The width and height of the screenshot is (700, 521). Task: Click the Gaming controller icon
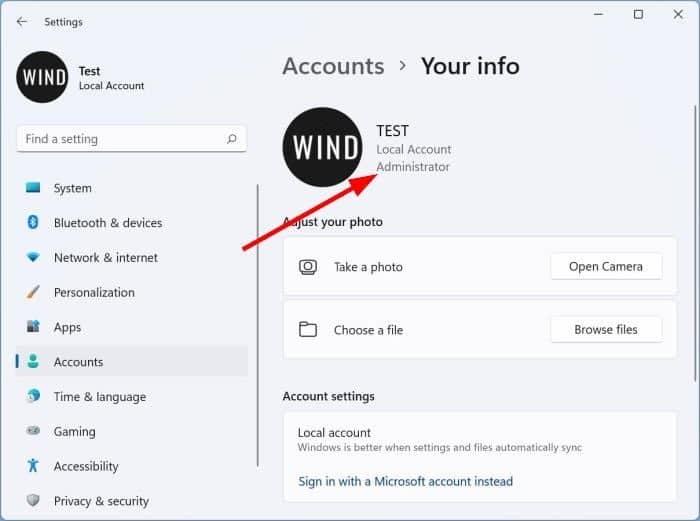pos(33,431)
